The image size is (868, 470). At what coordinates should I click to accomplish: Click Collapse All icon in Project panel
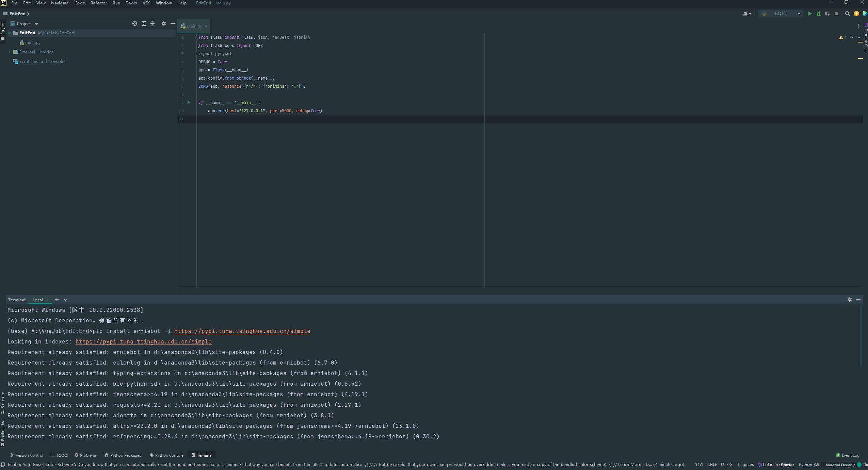pyautogui.click(x=152, y=23)
